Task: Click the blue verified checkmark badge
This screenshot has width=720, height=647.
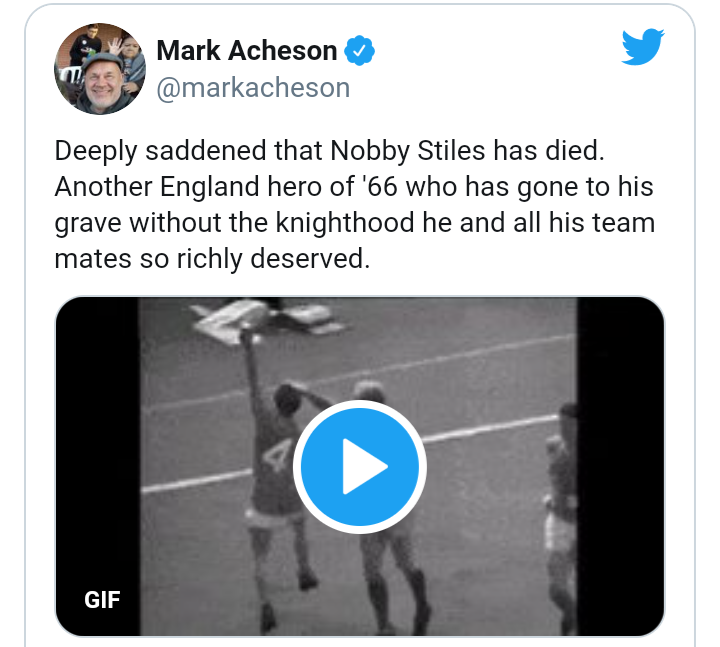Action: click(360, 51)
